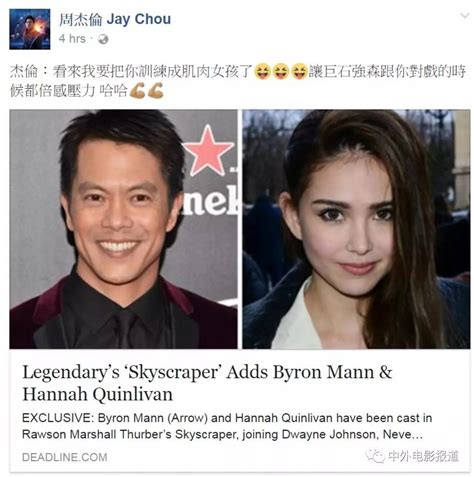Click the Jay Chou page profile picture
The height and width of the screenshot is (477, 474).
[30, 29]
